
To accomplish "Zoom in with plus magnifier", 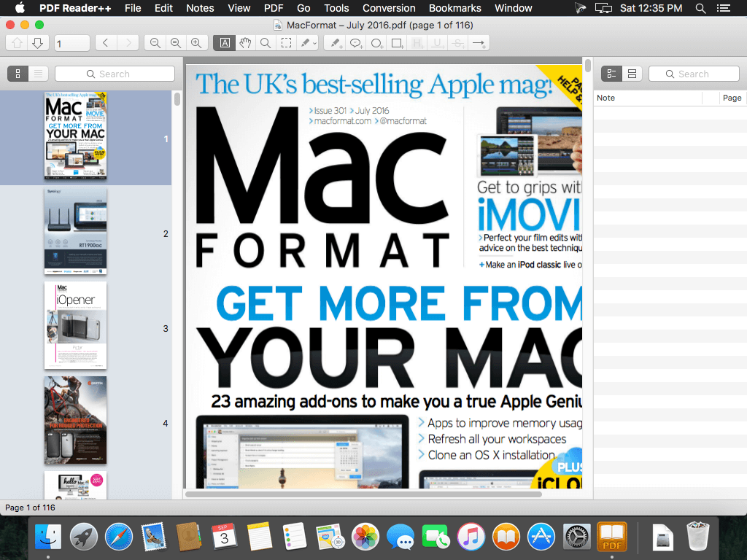I will click(196, 43).
